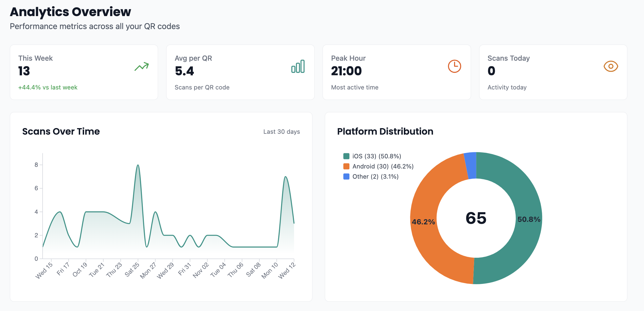Screen dimensions: 644x311
Task: Click the orange Android legend color square
Action: pyautogui.click(x=346, y=166)
